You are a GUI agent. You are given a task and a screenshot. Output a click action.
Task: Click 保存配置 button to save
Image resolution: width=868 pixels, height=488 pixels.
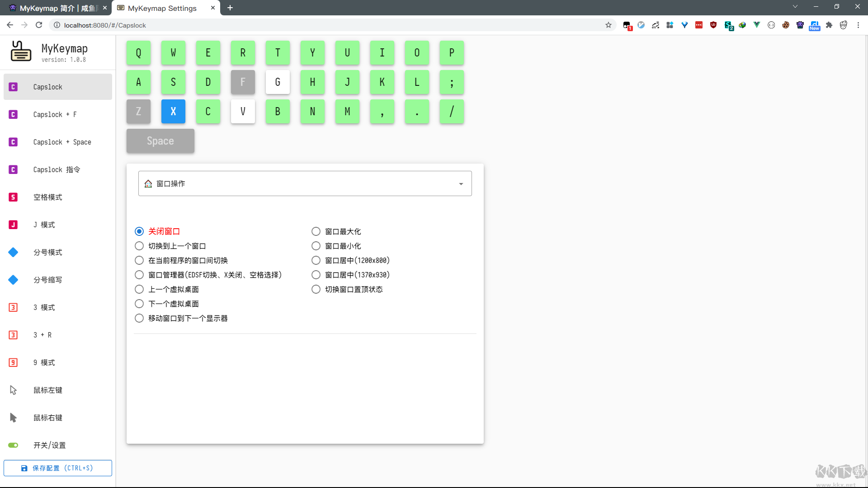(58, 468)
